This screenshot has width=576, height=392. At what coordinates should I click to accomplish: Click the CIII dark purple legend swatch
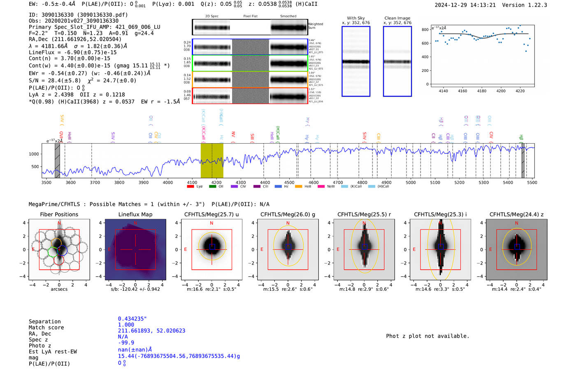coord(257,186)
